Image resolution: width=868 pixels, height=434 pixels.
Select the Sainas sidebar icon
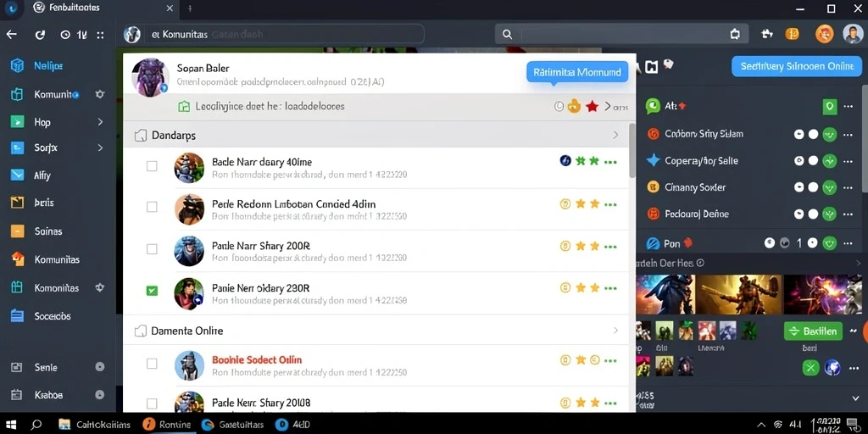click(17, 231)
